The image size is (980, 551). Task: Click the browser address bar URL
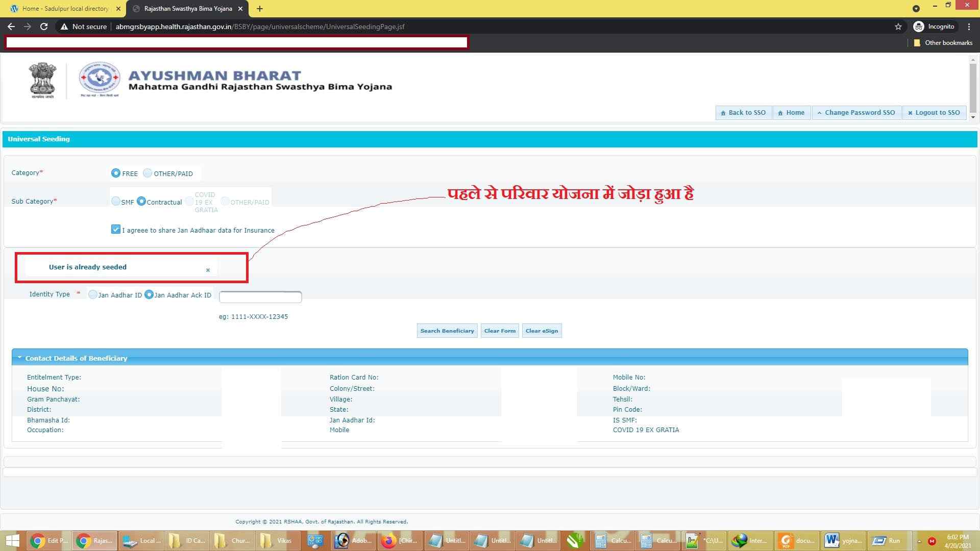[260, 27]
